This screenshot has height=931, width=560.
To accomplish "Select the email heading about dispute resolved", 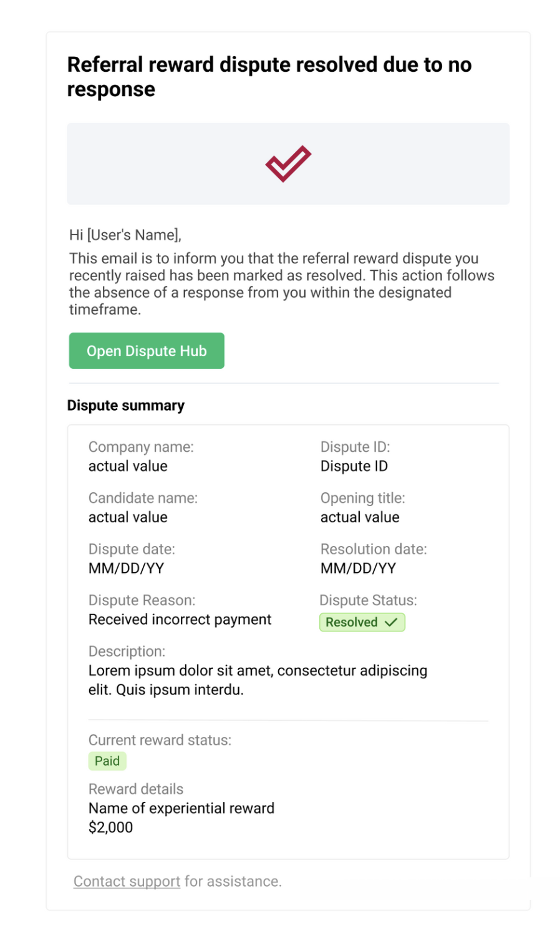I will [269, 77].
